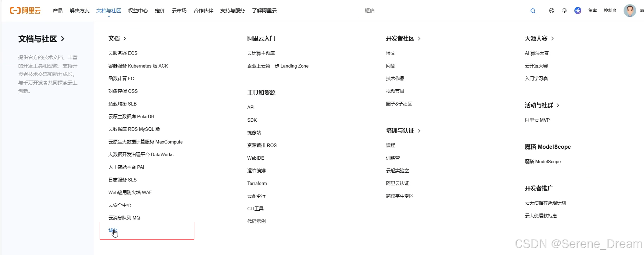
Task: Open 资源编排 ROS link
Action: (x=262, y=145)
